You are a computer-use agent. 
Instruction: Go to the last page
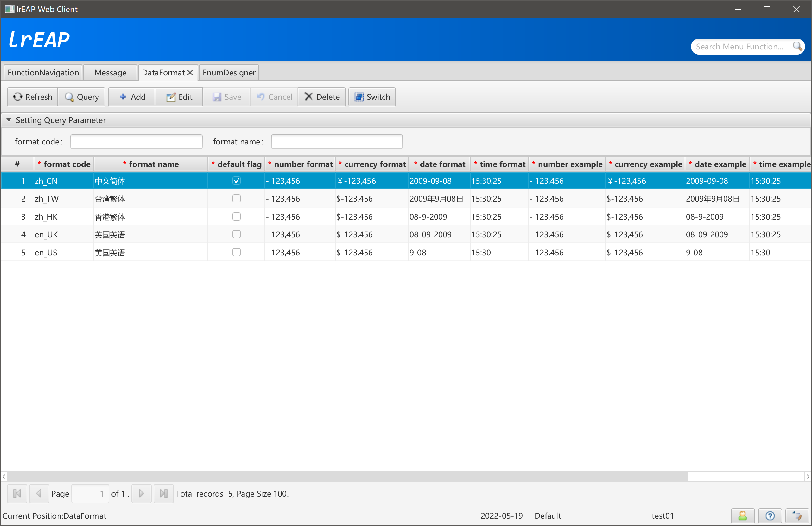163,494
